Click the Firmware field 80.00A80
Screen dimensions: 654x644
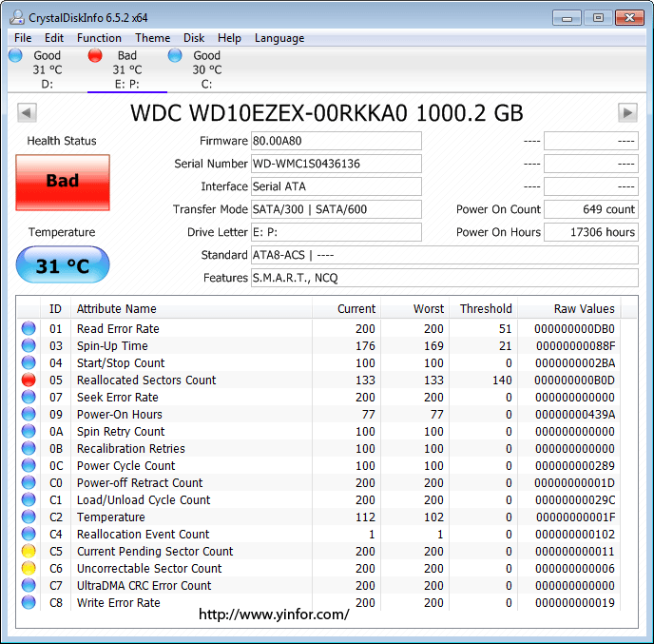click(337, 141)
